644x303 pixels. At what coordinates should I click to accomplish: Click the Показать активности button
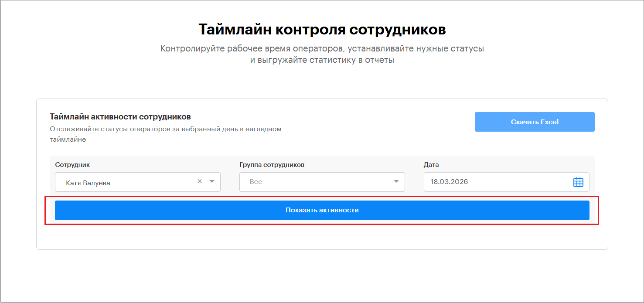coord(322,210)
